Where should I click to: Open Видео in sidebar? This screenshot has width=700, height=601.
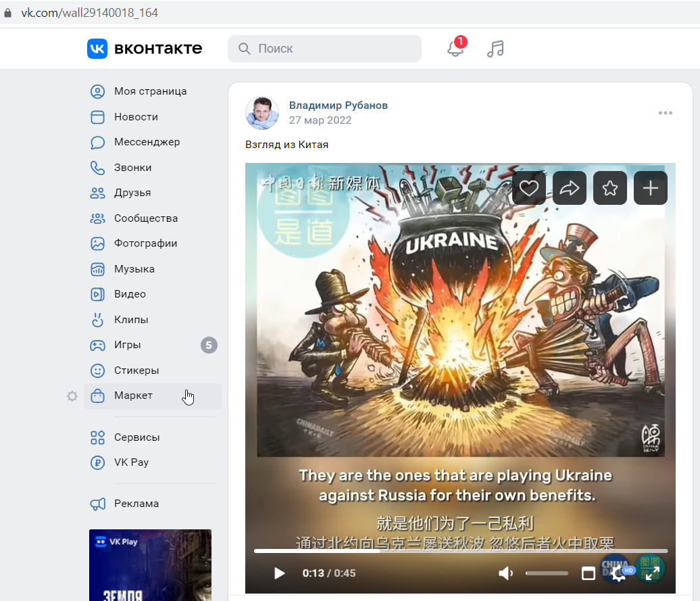coord(153,294)
